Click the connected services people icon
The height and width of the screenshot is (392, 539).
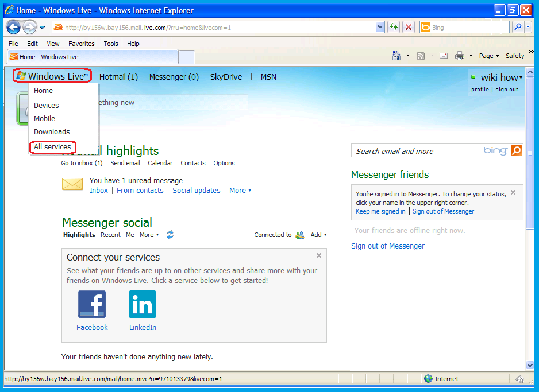(x=300, y=235)
